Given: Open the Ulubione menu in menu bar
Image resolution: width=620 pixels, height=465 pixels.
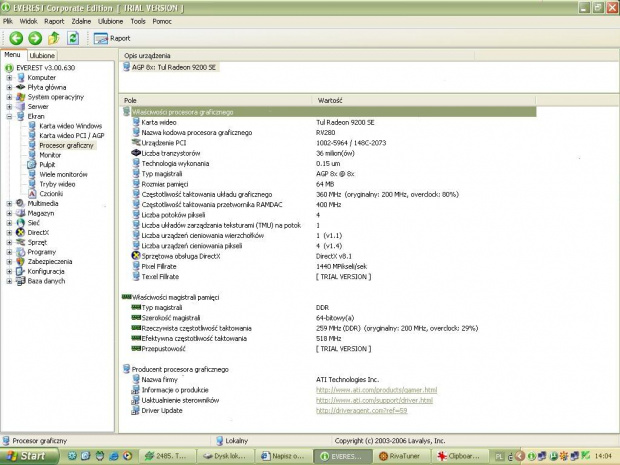Looking at the screenshot, I should [x=110, y=21].
